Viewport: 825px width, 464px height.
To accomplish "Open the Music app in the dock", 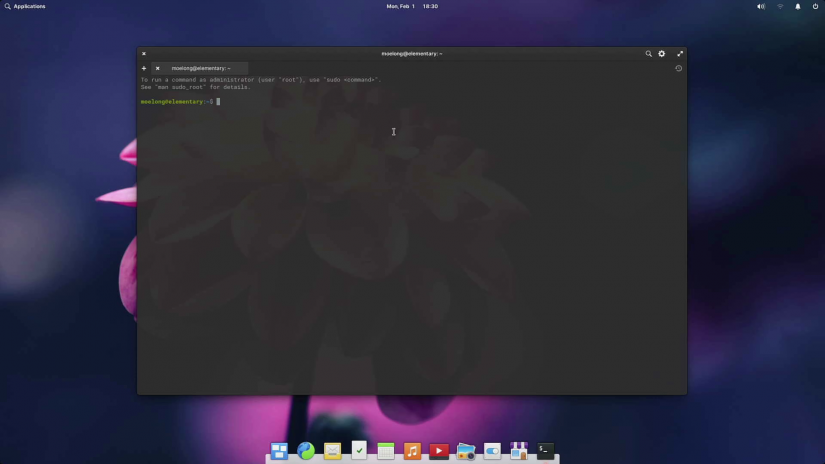I will pos(412,451).
